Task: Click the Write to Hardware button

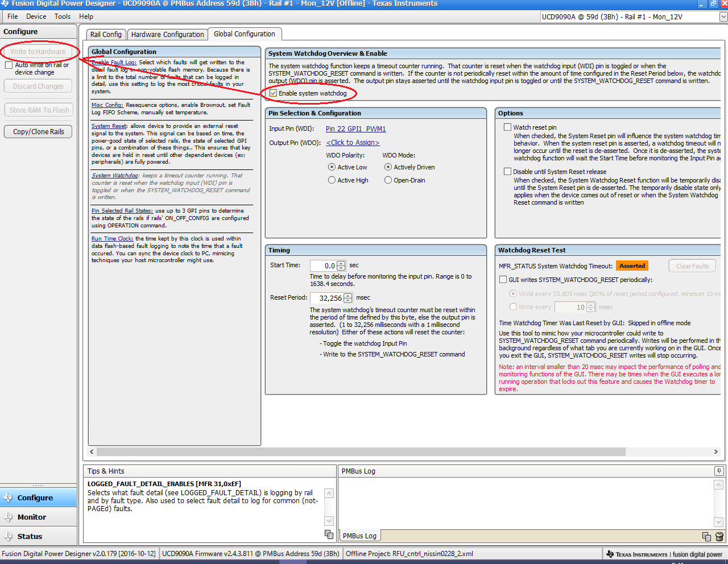Action: click(38, 52)
